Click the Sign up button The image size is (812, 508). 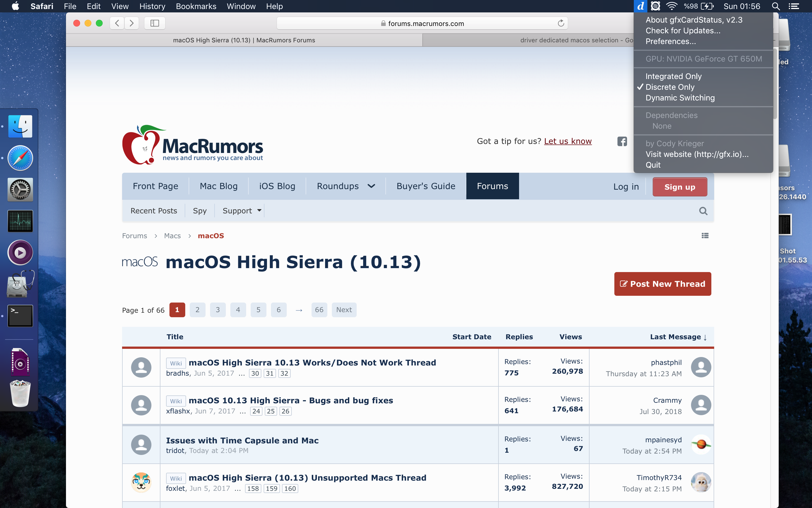tap(679, 187)
